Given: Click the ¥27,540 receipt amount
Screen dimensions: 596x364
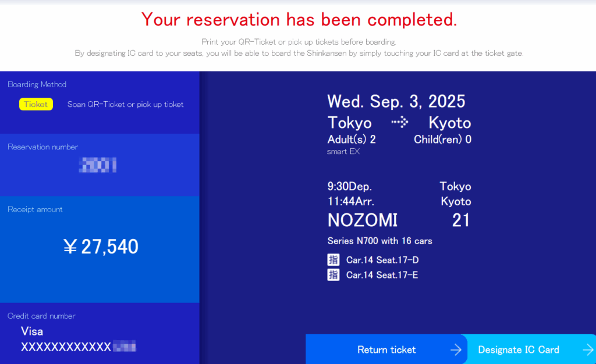Looking at the screenshot, I should 101,247.
